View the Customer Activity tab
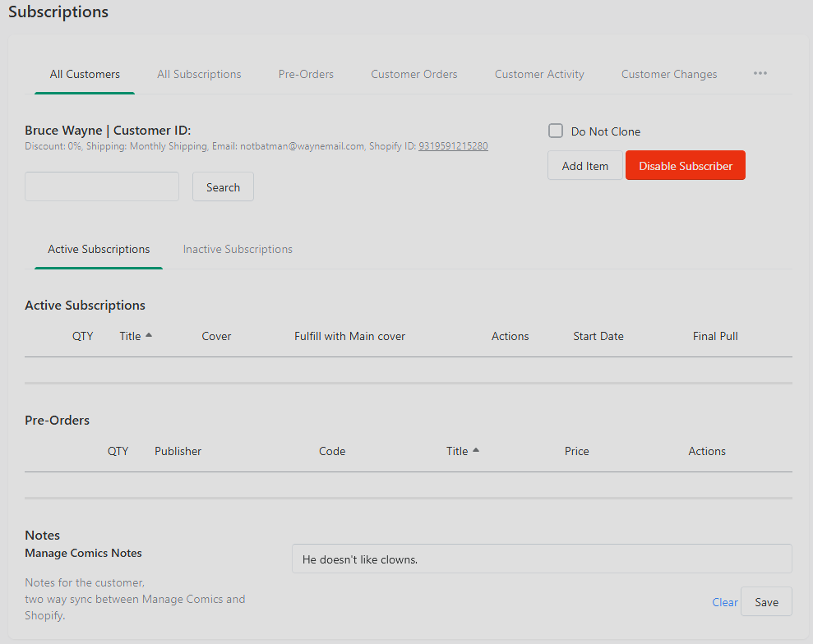Image resolution: width=813 pixels, height=644 pixels. coord(539,74)
